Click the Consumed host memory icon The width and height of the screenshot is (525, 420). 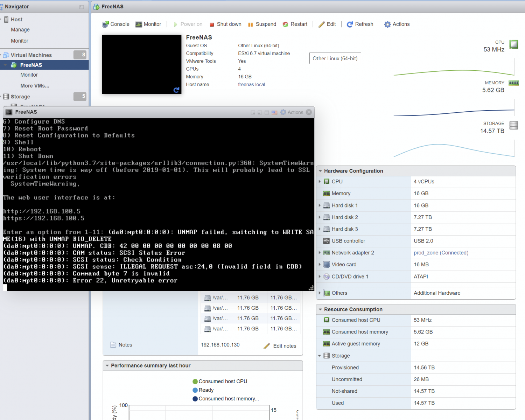click(327, 332)
